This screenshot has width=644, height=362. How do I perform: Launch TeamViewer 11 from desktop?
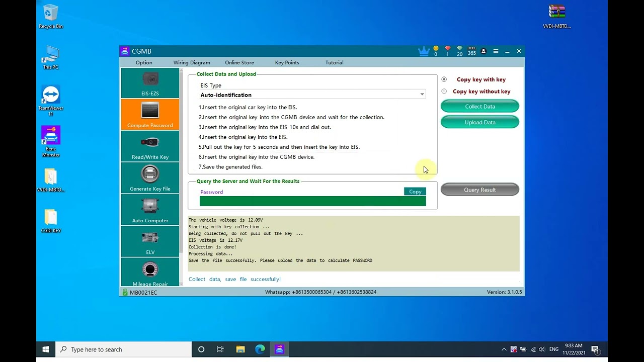pyautogui.click(x=51, y=101)
